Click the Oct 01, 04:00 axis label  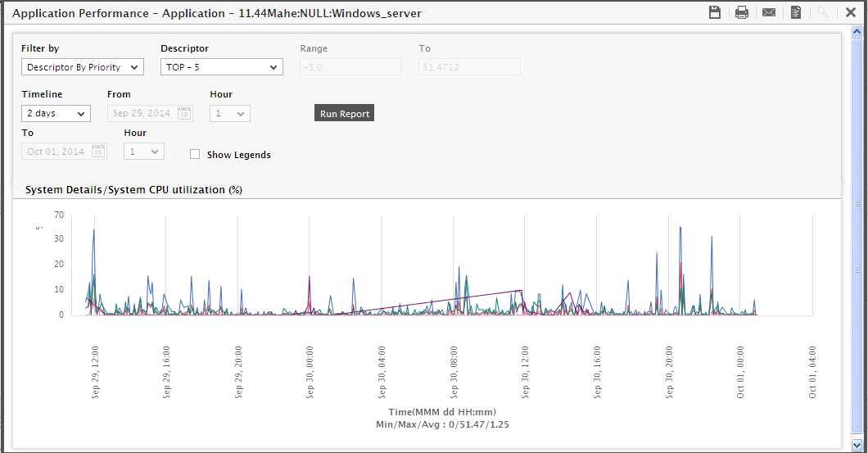[812, 372]
